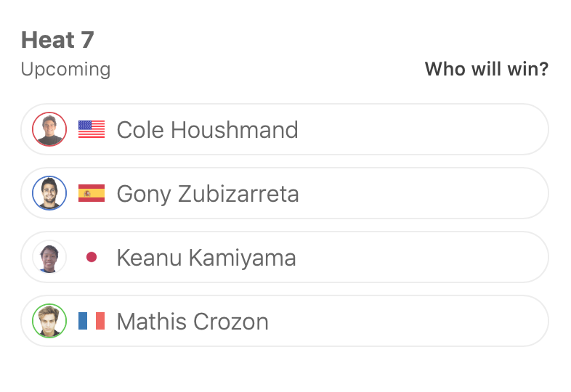This screenshot has width=571, height=392.
Task: Click Mathis Crozon's avatar photo
Action: [x=49, y=321]
